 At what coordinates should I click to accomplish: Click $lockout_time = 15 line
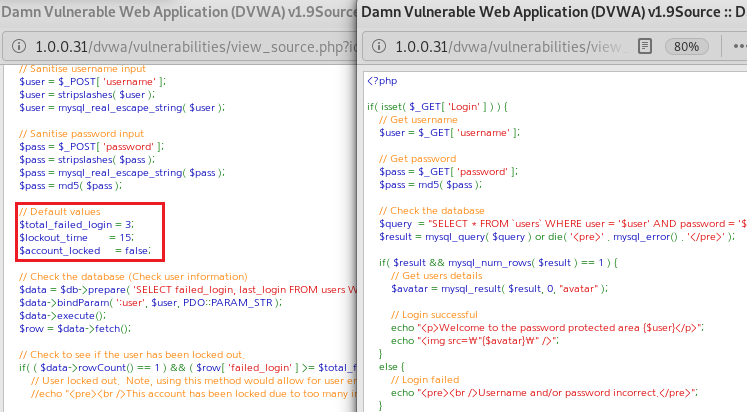click(77, 238)
